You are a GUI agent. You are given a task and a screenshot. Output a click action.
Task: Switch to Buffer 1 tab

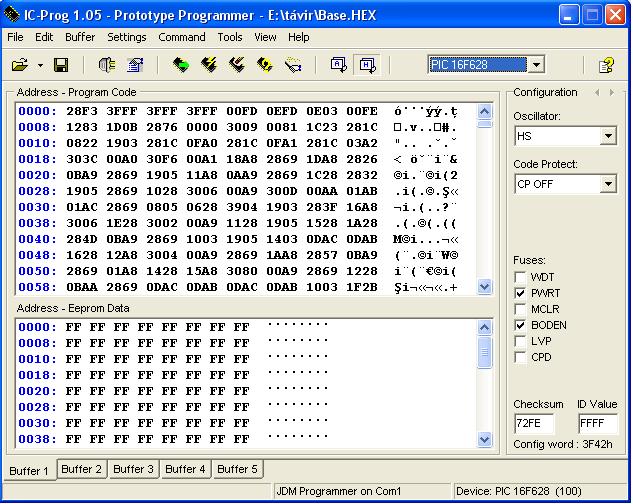click(29, 471)
